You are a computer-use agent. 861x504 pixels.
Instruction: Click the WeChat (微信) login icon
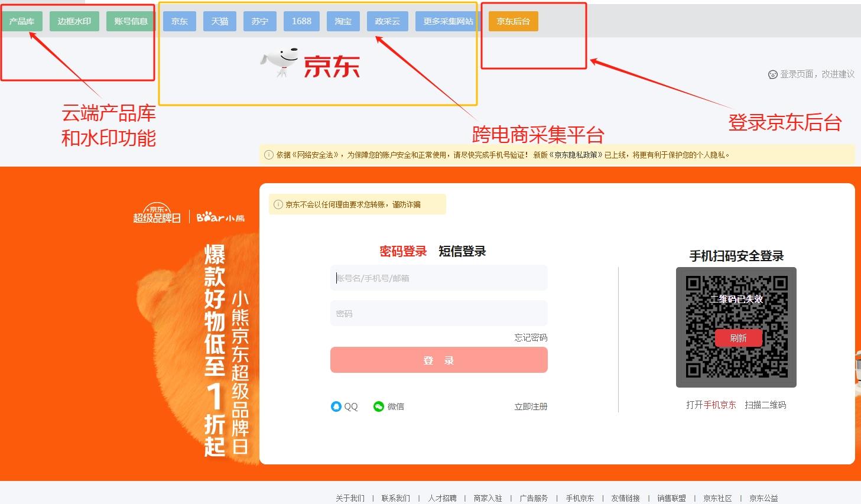pos(379,407)
